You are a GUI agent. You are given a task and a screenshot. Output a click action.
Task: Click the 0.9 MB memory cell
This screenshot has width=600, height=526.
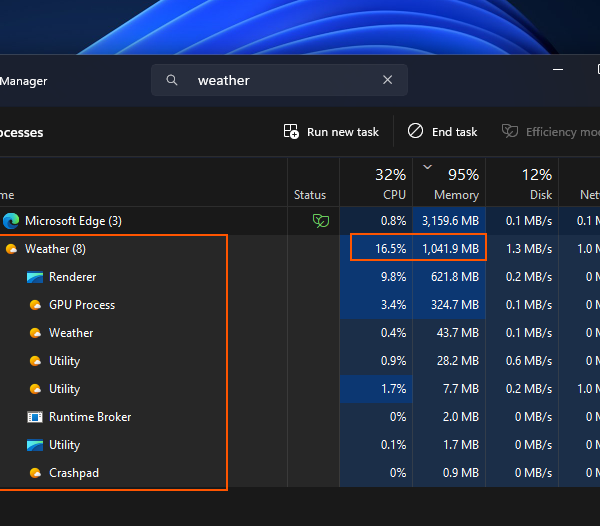pos(449,473)
